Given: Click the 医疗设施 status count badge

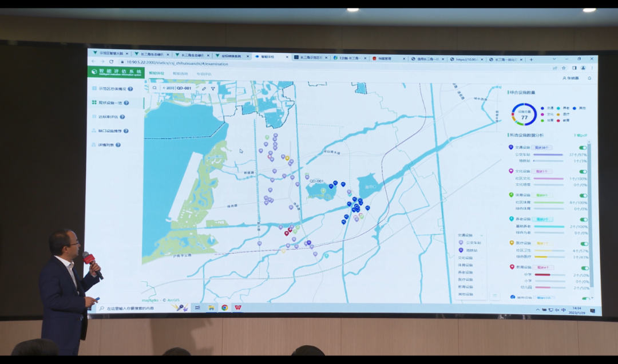Looking at the screenshot, I should tap(542, 243).
